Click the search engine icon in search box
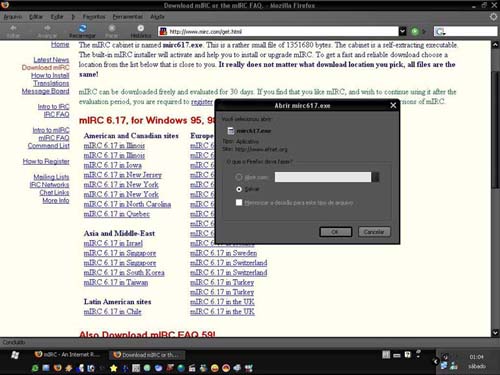Image resolution: width=500 pixels, height=375 pixels. pos(440,32)
